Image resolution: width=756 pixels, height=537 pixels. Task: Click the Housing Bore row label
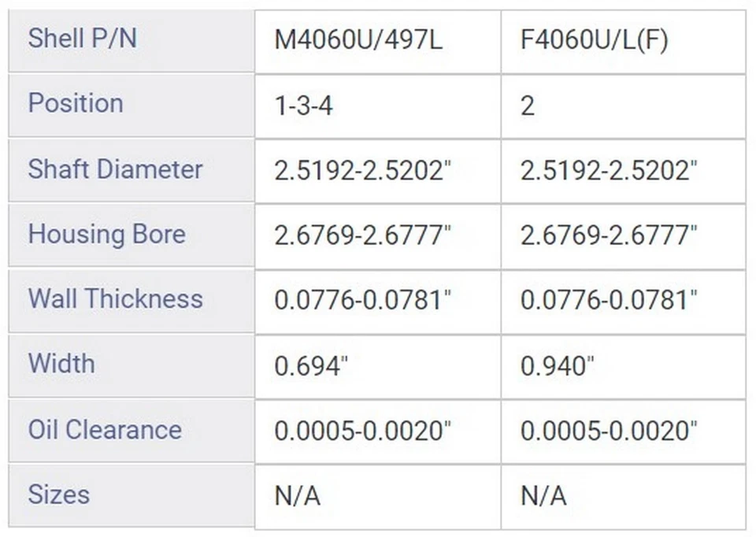point(107,235)
